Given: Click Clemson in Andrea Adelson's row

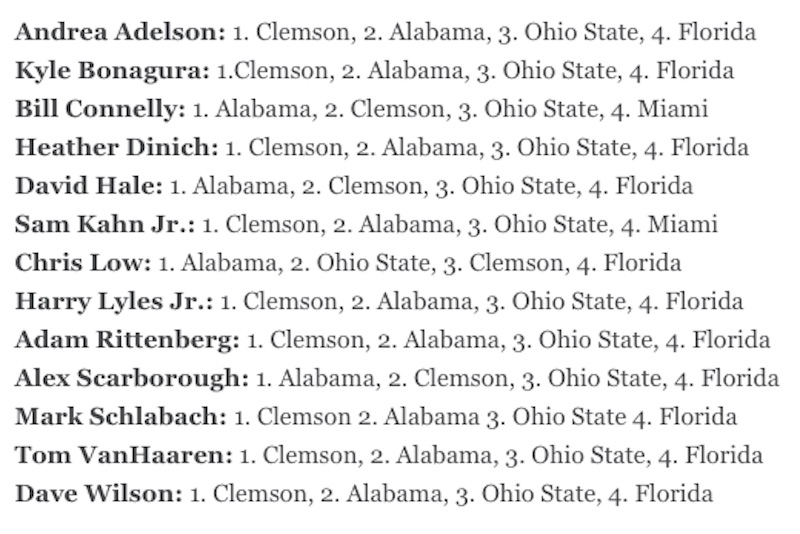Looking at the screenshot, I should tap(302, 32).
